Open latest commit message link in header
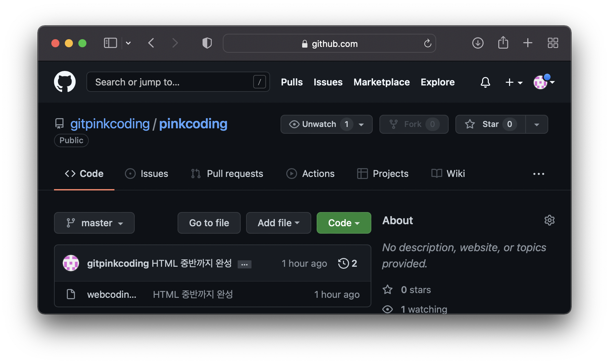The image size is (609, 364). [x=192, y=263]
